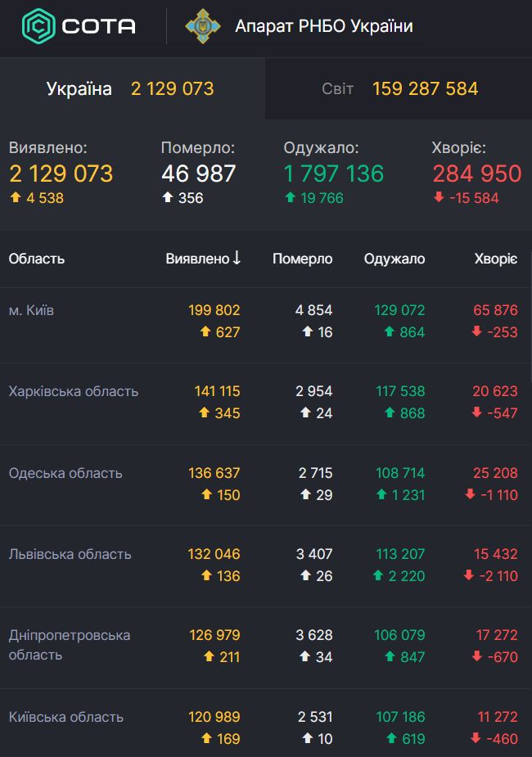Click the sort arrow beside Виявлено
This screenshot has width=532, height=757.
[237, 259]
